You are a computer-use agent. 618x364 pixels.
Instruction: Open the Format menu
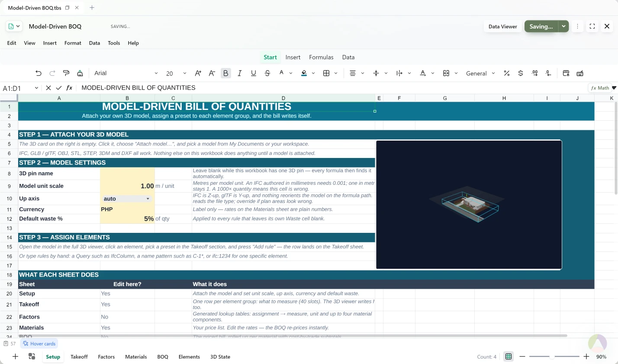[73, 43]
